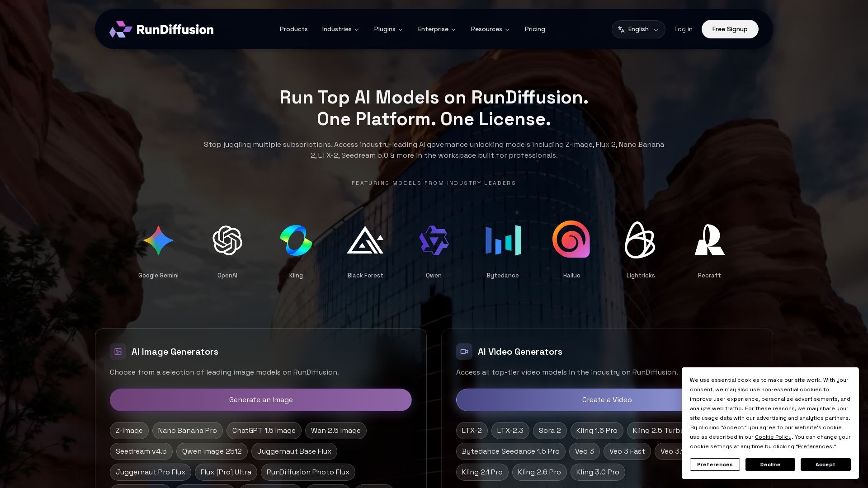The width and height of the screenshot is (868, 488).
Task: Select the Kling 1.6 Pro chip
Action: [597, 431]
